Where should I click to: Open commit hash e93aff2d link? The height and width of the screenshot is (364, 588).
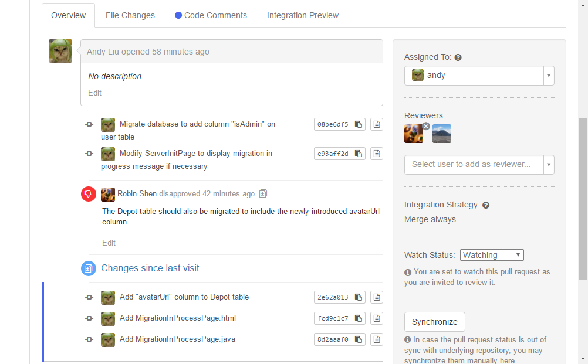click(x=333, y=154)
